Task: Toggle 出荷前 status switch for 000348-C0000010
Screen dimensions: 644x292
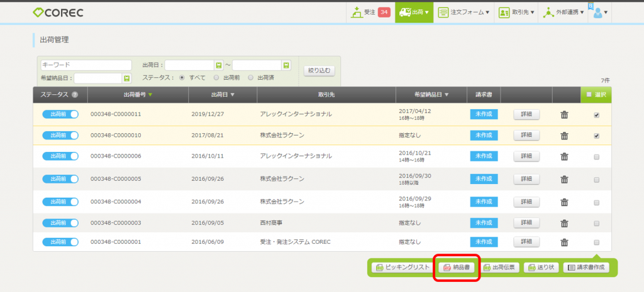Action: [x=60, y=136]
